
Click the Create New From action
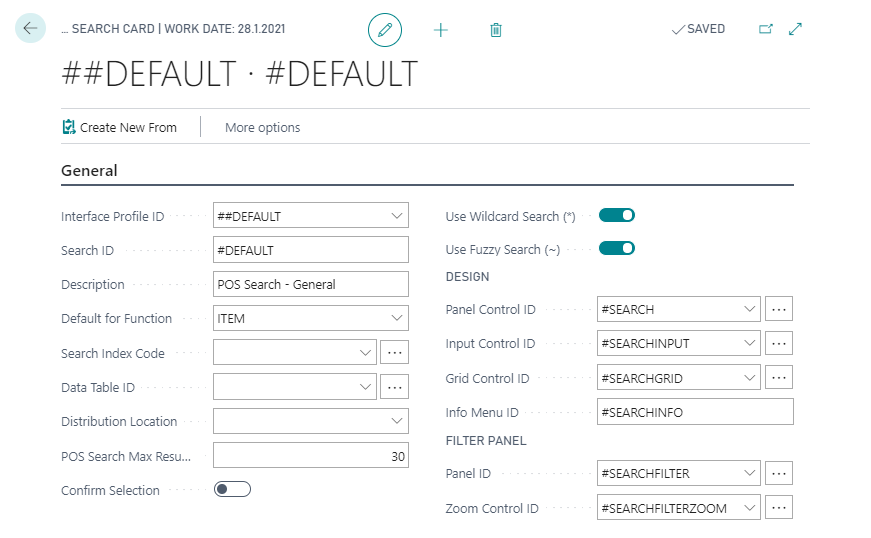pos(119,127)
